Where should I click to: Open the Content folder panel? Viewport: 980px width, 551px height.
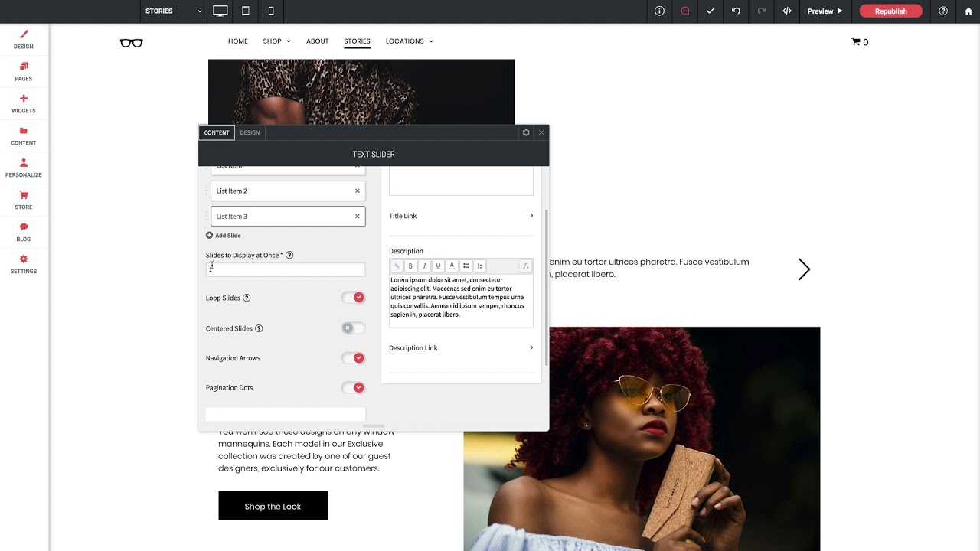pyautogui.click(x=24, y=135)
